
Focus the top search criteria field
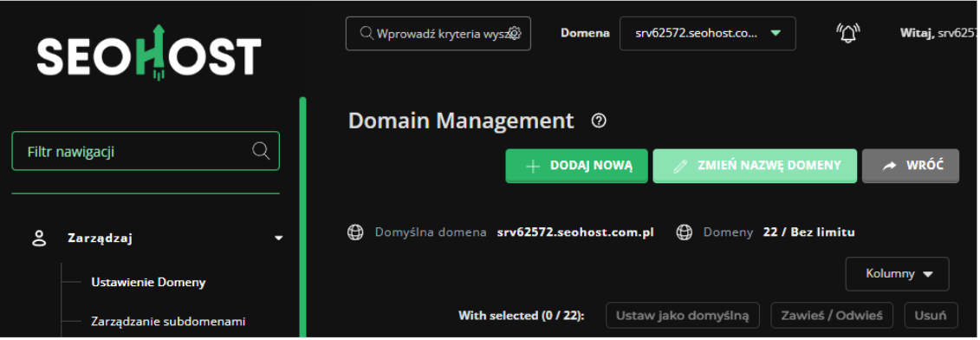pyautogui.click(x=438, y=33)
